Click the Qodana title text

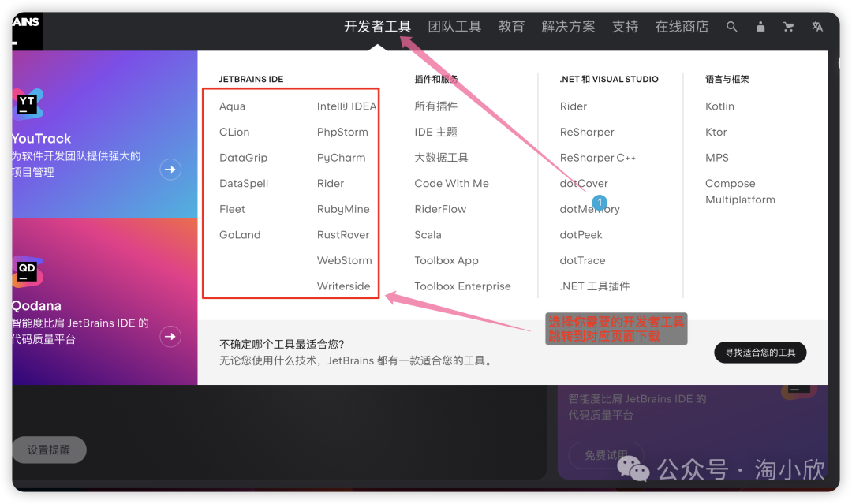pos(36,306)
